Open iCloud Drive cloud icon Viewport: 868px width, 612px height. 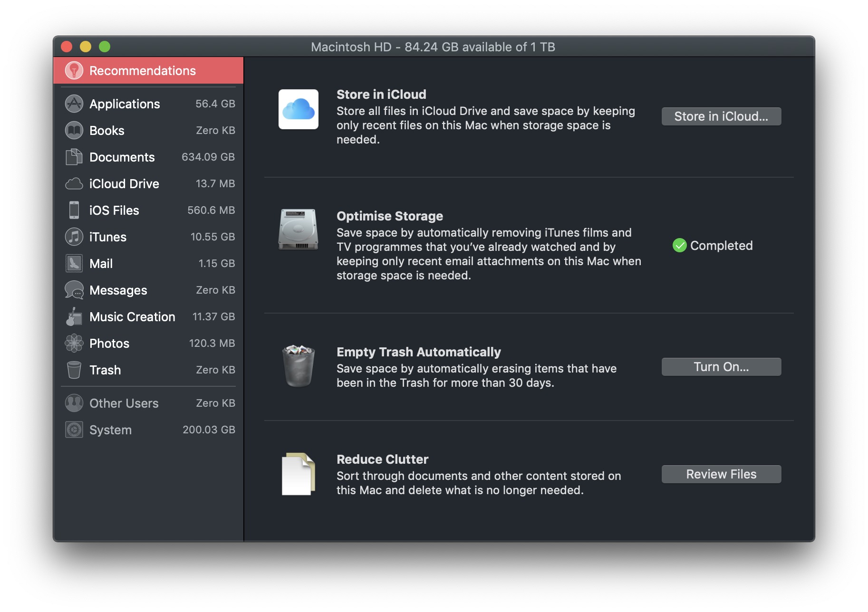74,184
